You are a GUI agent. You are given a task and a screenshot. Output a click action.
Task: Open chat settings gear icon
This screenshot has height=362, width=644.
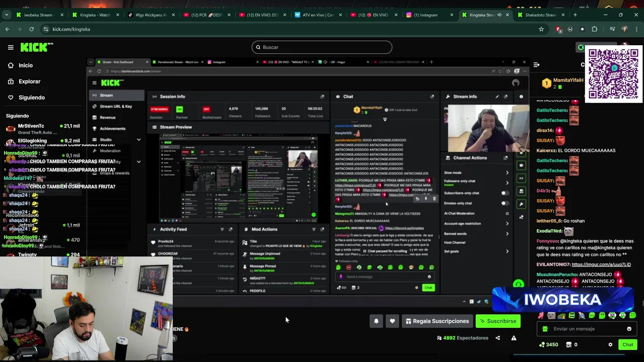[610, 344]
